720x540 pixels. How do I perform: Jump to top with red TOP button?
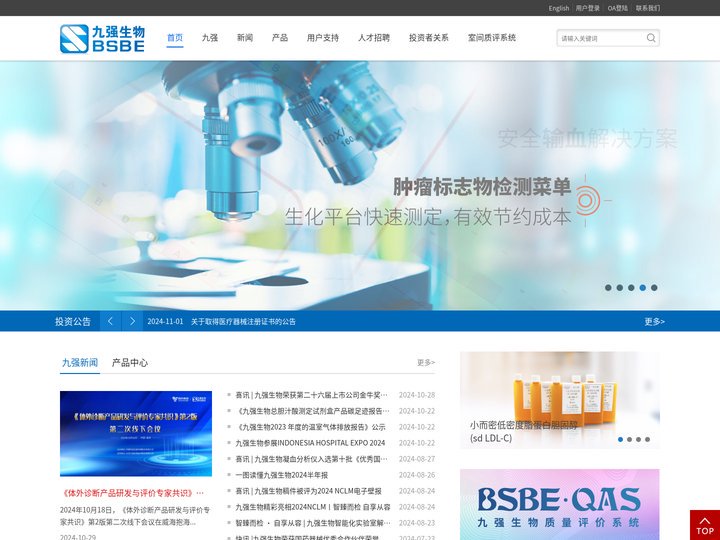click(x=705, y=525)
